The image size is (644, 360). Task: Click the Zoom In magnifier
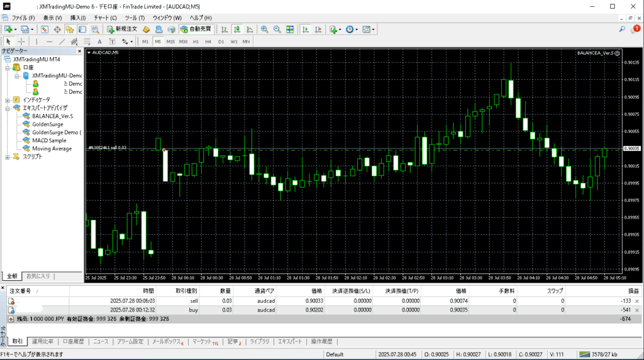pos(265,29)
